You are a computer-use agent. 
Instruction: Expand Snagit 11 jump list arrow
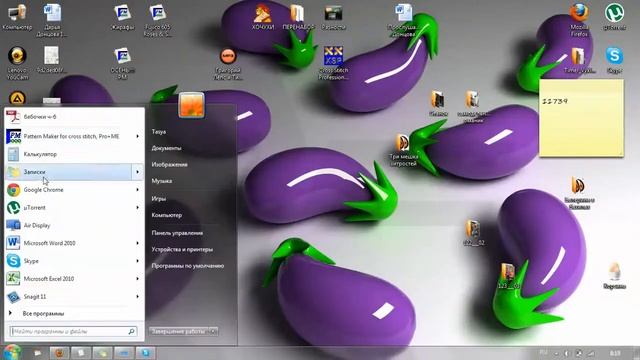[138, 296]
